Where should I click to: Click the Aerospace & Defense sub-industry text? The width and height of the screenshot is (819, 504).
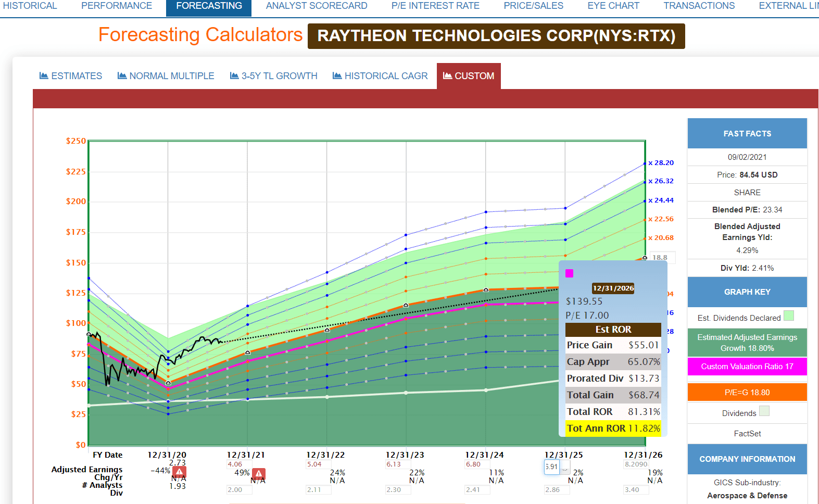(x=747, y=496)
